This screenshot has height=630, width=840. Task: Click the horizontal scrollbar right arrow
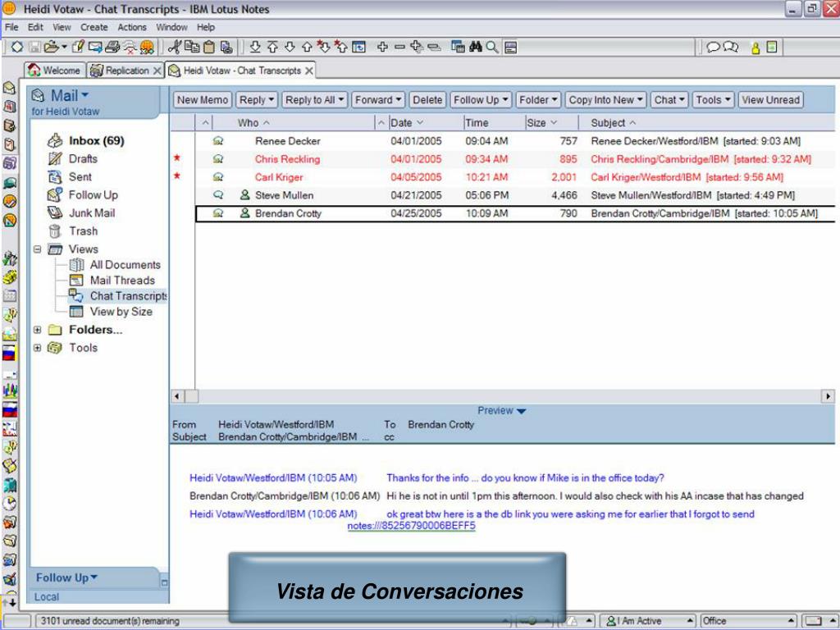pyautogui.click(x=828, y=396)
